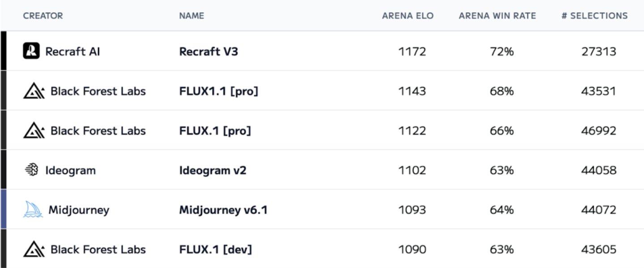
Task: Click Black Forest Labs logo beside FLUX.1 [pro]
Action: [34, 131]
